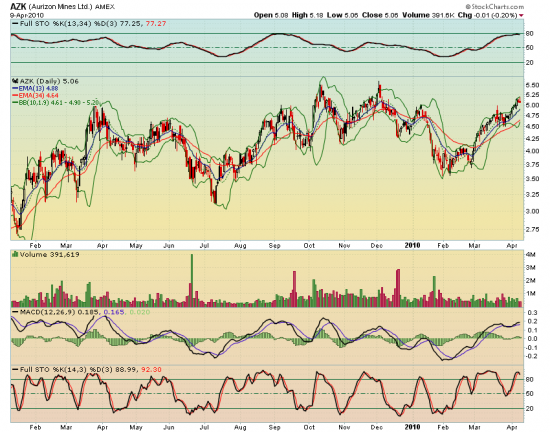
Task: Click the 4.25 price axis label
Action: click(532, 139)
